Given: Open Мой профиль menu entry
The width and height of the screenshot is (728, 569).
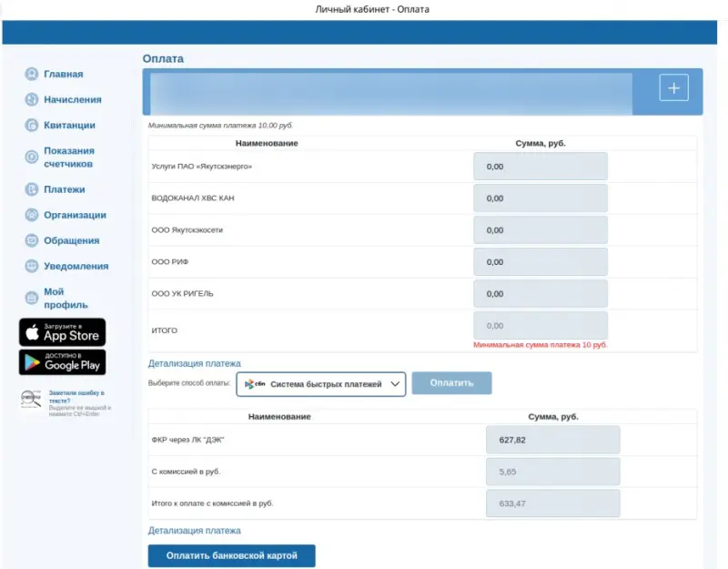Looking at the screenshot, I should pyautogui.click(x=66, y=298).
